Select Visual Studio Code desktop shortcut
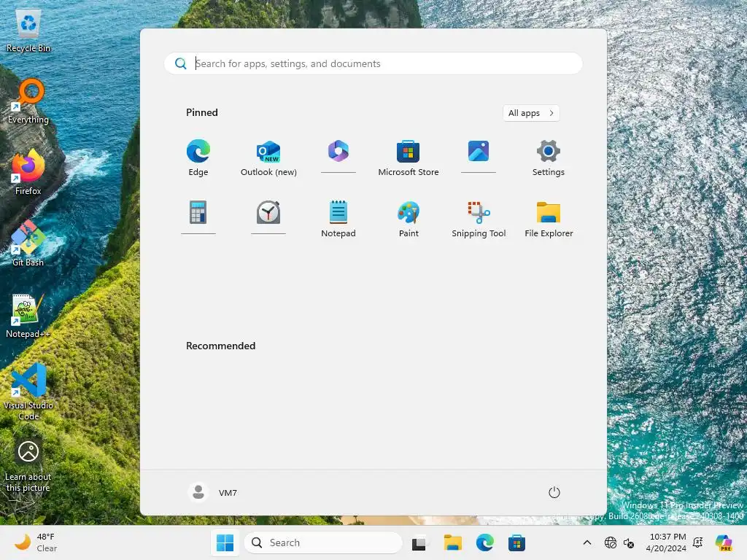The width and height of the screenshot is (747, 560). (28, 392)
